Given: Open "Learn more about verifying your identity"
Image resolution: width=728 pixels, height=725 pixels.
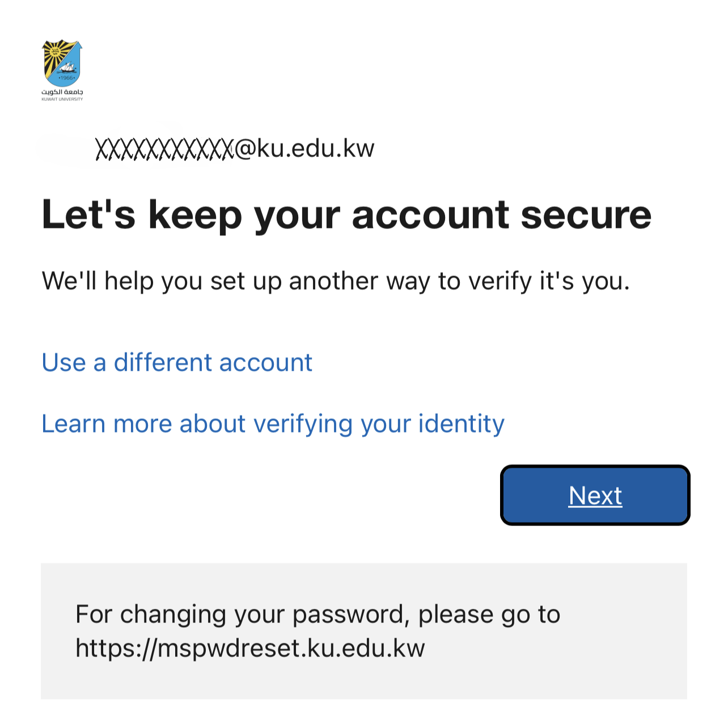Looking at the screenshot, I should click(x=273, y=424).
